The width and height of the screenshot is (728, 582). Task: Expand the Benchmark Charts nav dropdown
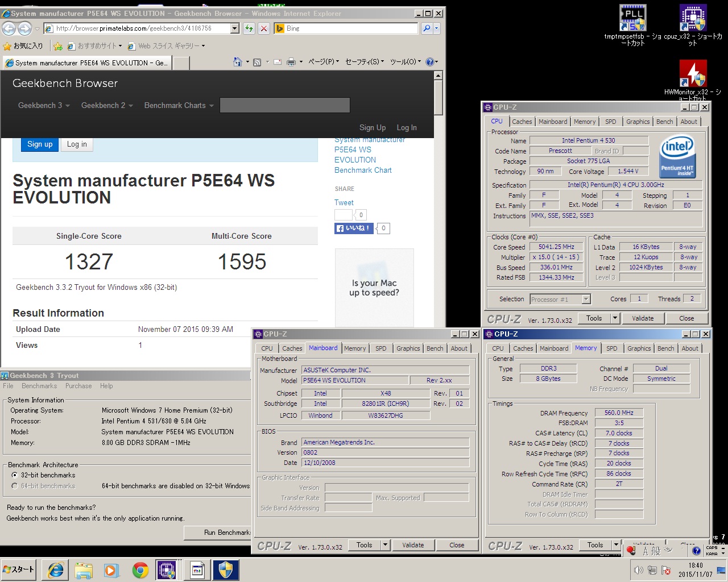pos(179,105)
